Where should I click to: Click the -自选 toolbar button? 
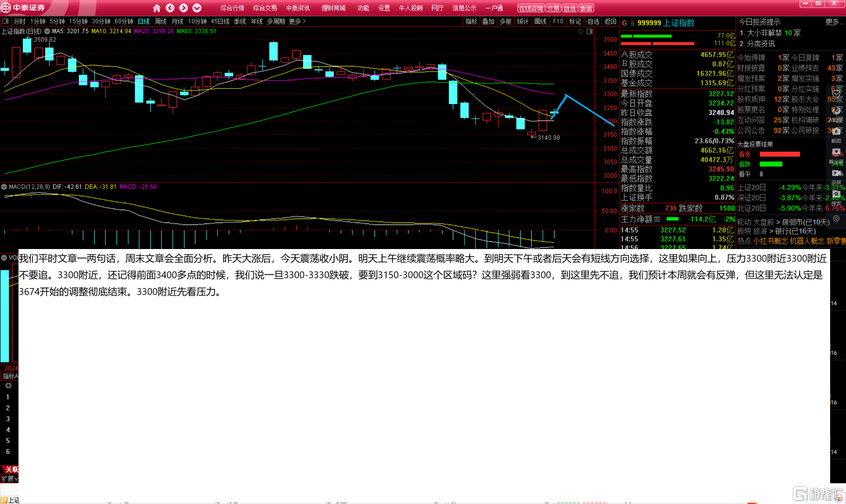[593, 21]
